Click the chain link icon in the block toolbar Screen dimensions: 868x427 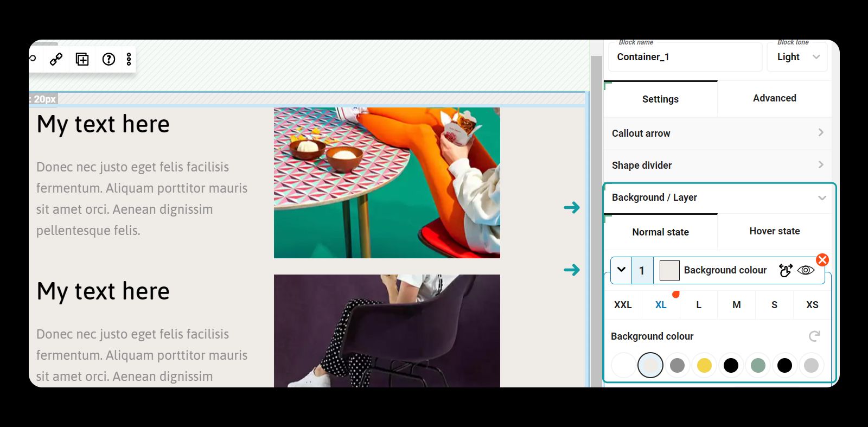[x=56, y=59]
